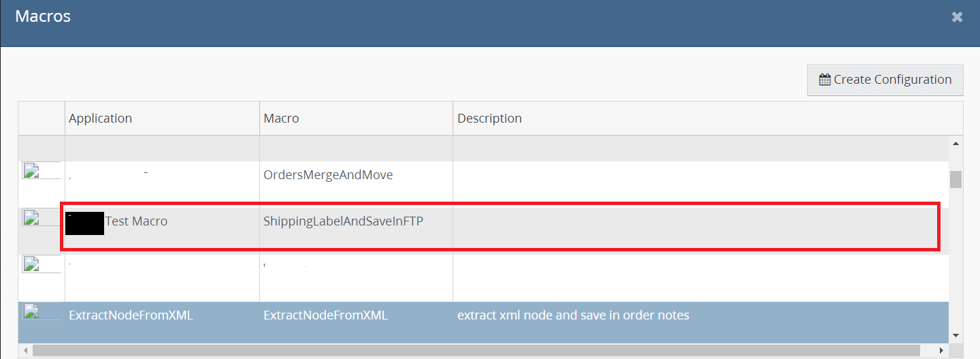Click the Description column header

coord(489,119)
